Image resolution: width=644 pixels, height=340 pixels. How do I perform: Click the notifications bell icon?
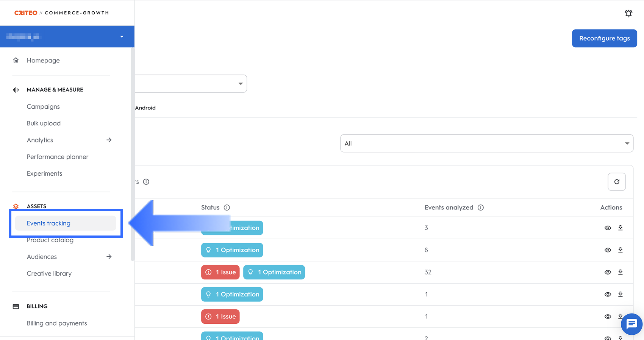628,14
